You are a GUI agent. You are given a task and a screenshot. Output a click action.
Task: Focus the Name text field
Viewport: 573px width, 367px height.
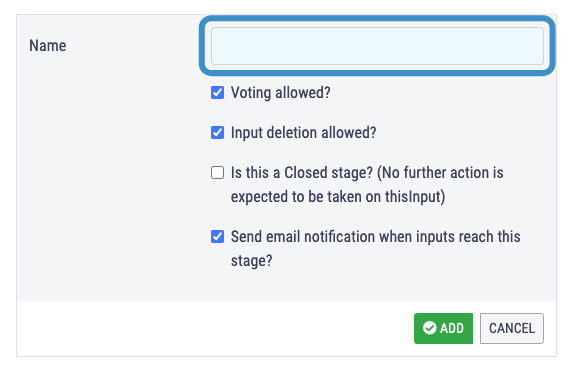coord(377,46)
